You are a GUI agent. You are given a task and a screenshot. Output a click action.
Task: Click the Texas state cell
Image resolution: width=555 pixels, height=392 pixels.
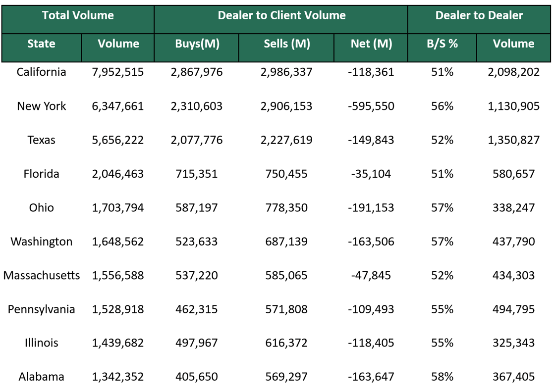coord(42,140)
